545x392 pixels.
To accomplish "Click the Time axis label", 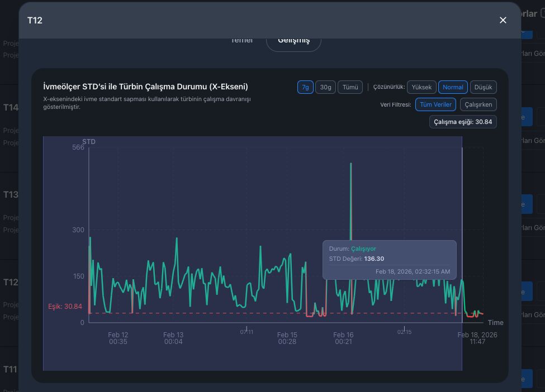I will 495,323.
